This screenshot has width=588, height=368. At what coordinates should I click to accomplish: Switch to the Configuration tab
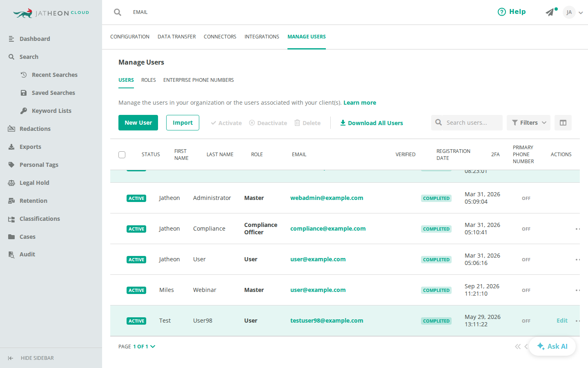[x=130, y=37]
